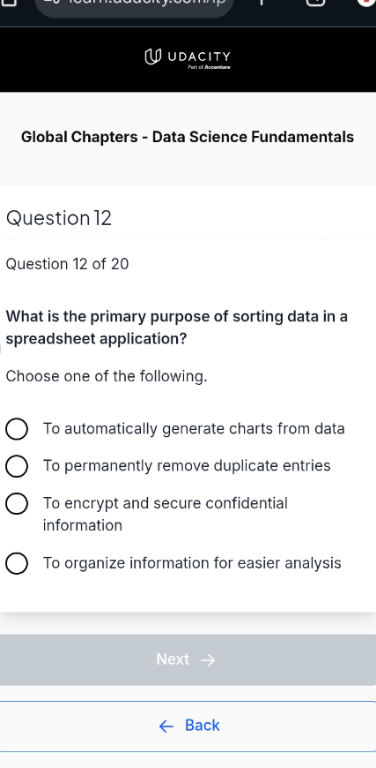Go to previous question with Back button
376x768 pixels.
pos(188,726)
